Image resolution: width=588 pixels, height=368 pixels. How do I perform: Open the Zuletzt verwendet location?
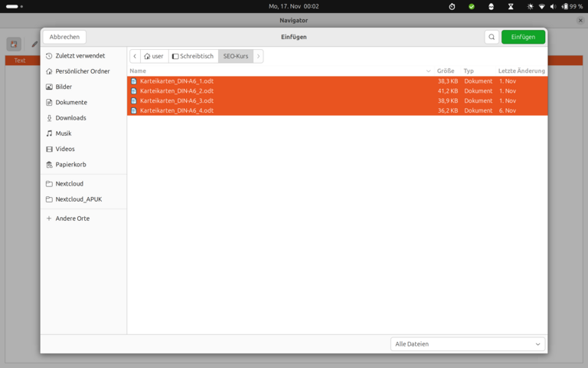click(80, 56)
